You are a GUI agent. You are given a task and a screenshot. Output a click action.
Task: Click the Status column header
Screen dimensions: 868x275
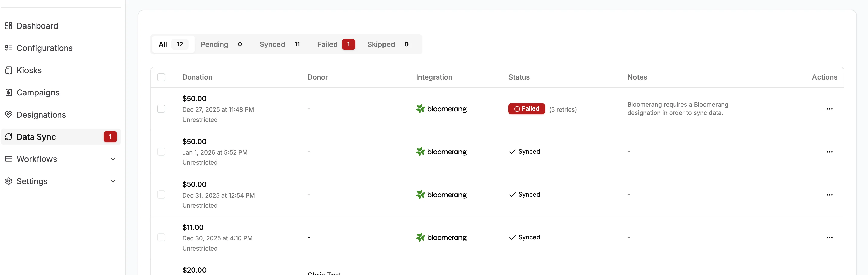[519, 77]
